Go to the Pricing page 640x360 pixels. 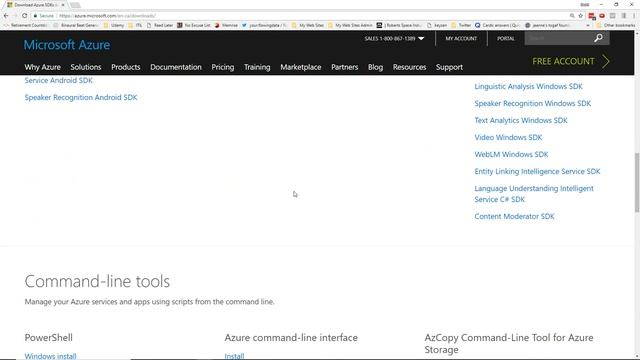223,67
